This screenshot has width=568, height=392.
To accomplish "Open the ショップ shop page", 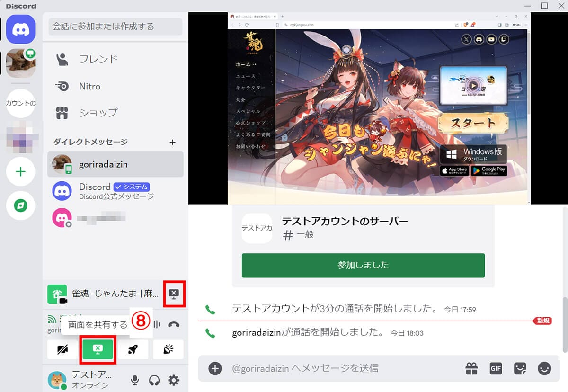I will [115, 113].
